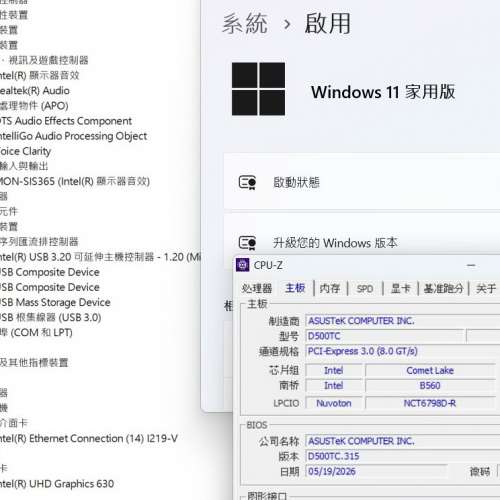Click the manufacturer field ASUSTeK COMPUTER INC.
Image resolution: width=500 pixels, height=500 pixels.
(403, 321)
